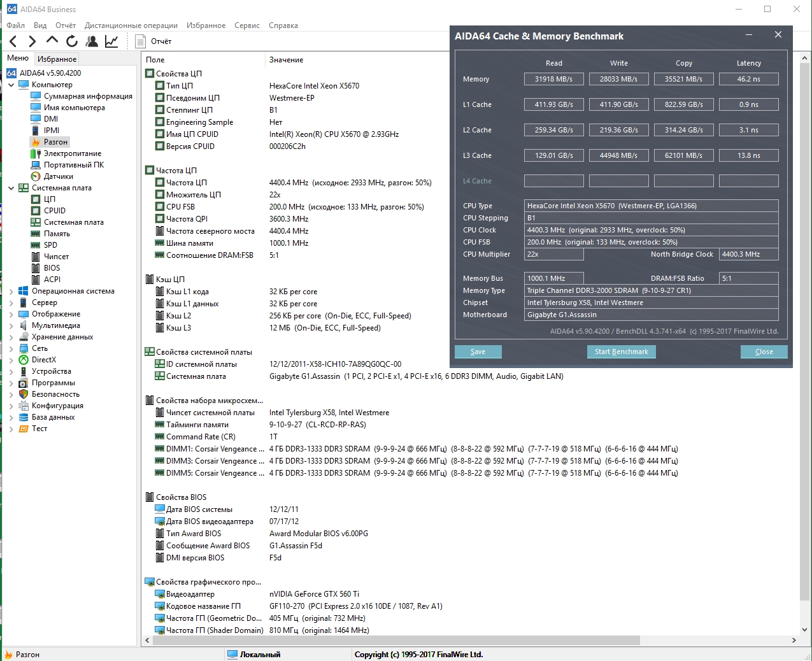Expand Операционная система node
Image resolution: width=812 pixels, height=661 pixels.
click(11, 291)
